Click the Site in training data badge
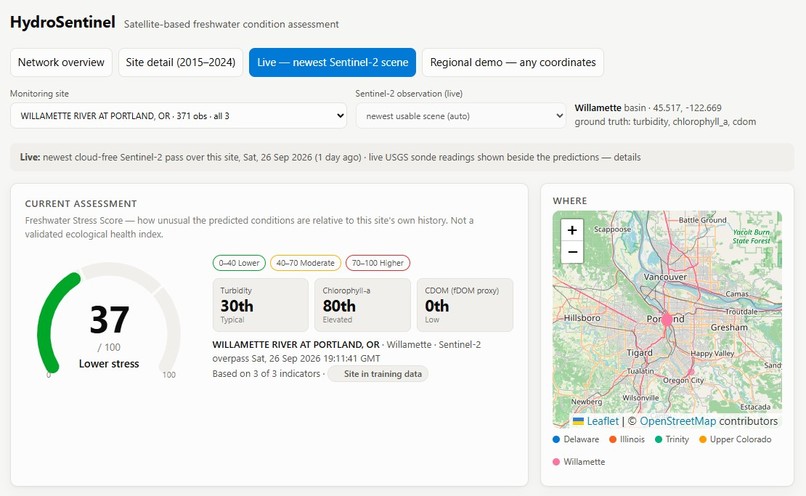Screen dimensions: 806x496 378,374
